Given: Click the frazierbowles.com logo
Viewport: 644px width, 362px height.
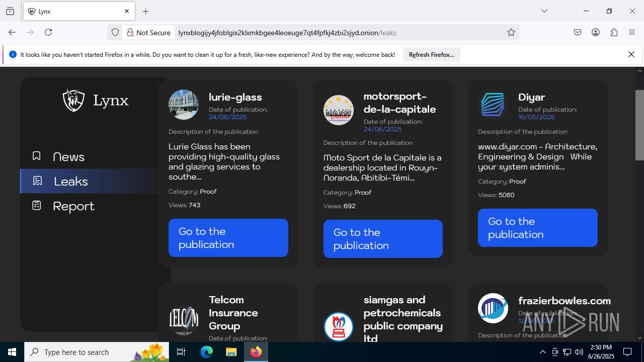Looking at the screenshot, I should point(493,308).
